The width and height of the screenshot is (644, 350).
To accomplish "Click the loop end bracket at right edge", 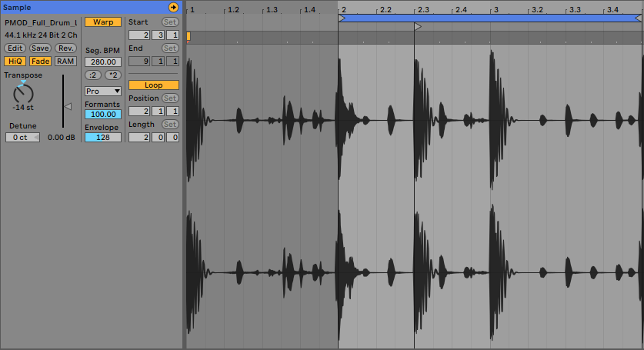I will pyautogui.click(x=639, y=18).
